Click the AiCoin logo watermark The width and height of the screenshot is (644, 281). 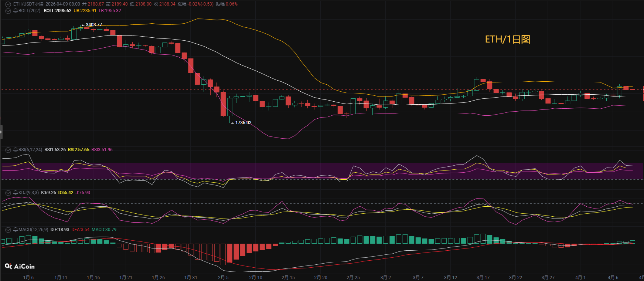coord(20,266)
